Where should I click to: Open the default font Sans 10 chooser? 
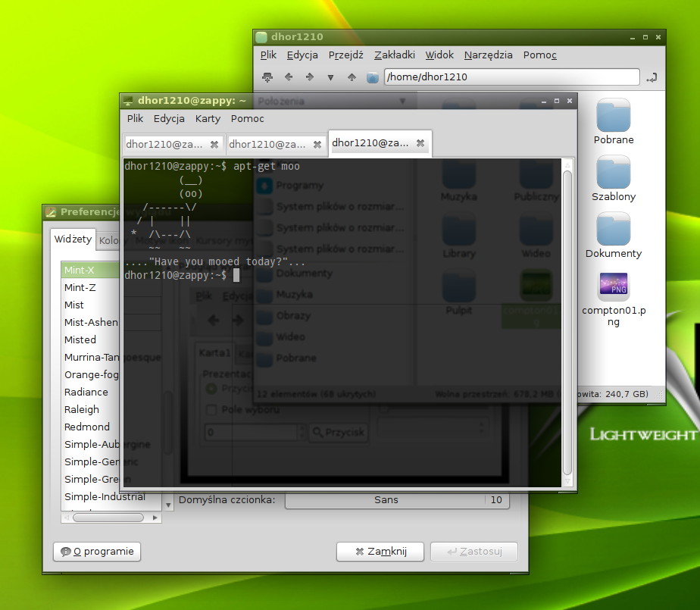[x=397, y=500]
